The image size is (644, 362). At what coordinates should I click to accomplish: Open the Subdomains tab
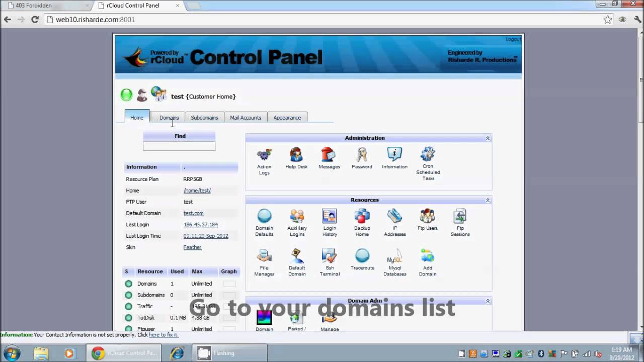point(204,118)
